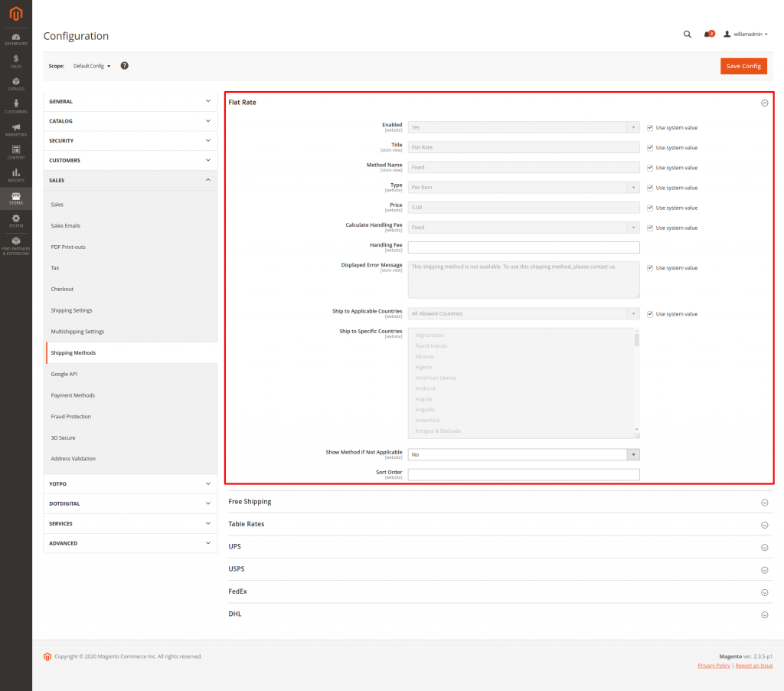Open the Reports bar chart icon
This screenshot has width=784, height=691.
click(15, 175)
